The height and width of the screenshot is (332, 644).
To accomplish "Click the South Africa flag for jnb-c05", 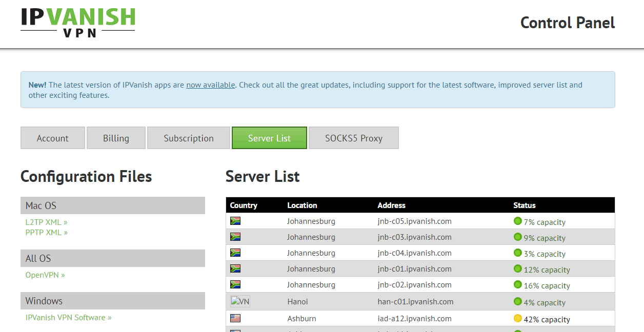I will [235, 221].
